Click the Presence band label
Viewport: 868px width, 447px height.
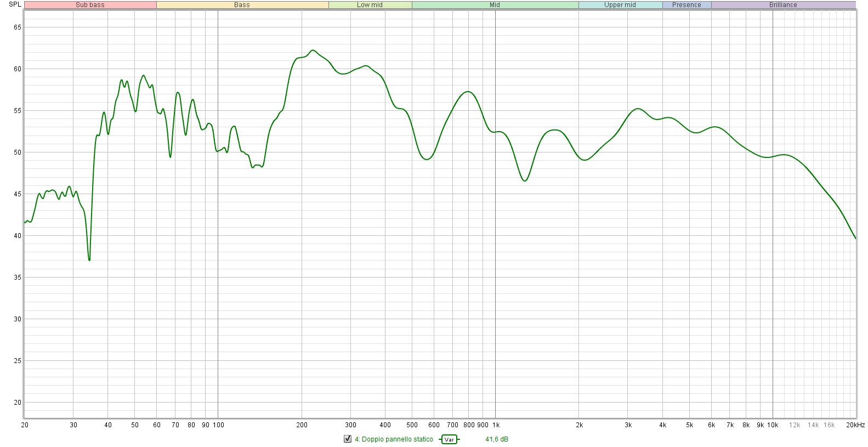click(x=687, y=5)
